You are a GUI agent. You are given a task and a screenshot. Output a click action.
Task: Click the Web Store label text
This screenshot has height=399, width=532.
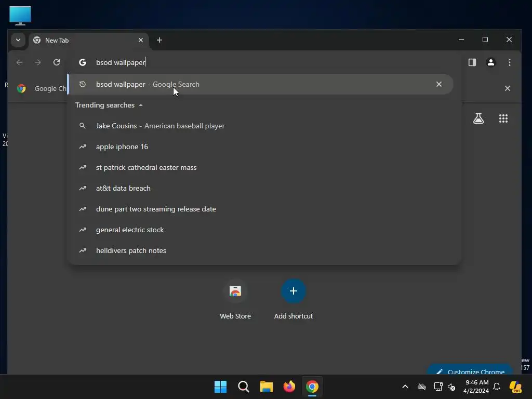coord(235,316)
